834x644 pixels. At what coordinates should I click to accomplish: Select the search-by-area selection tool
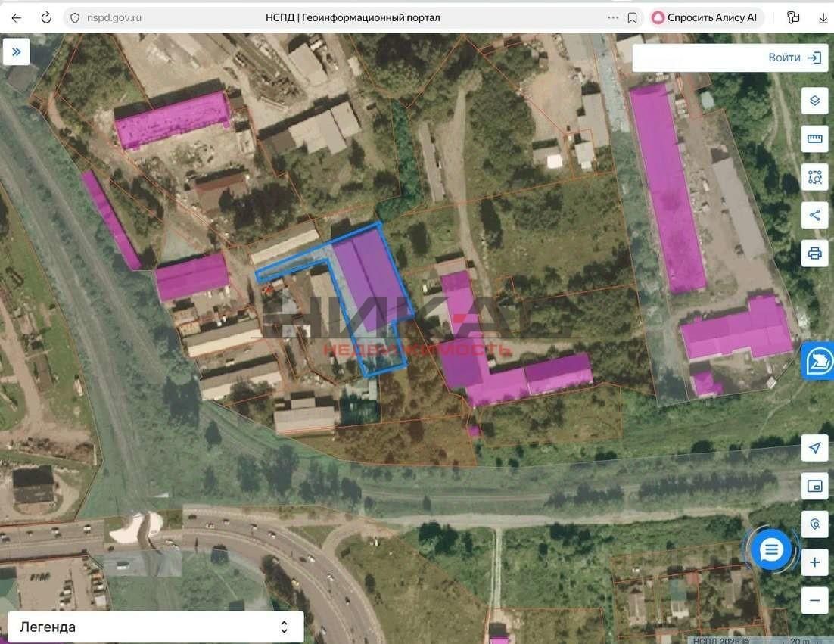(814, 177)
